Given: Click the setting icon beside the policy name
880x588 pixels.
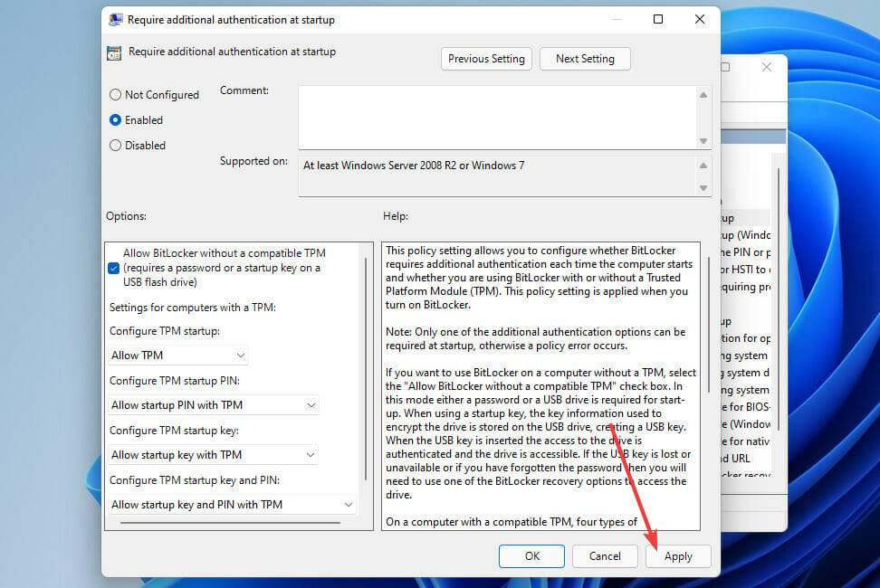Looking at the screenshot, I should [x=114, y=52].
